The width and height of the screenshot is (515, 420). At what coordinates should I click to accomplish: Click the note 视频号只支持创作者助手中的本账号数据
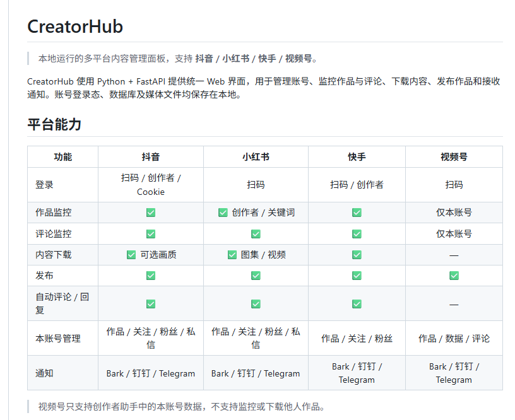click(x=181, y=407)
